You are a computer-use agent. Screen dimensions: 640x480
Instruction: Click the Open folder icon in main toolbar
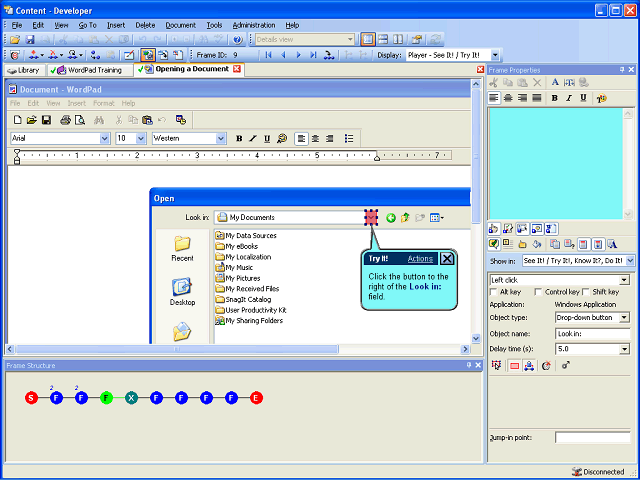(x=15, y=40)
